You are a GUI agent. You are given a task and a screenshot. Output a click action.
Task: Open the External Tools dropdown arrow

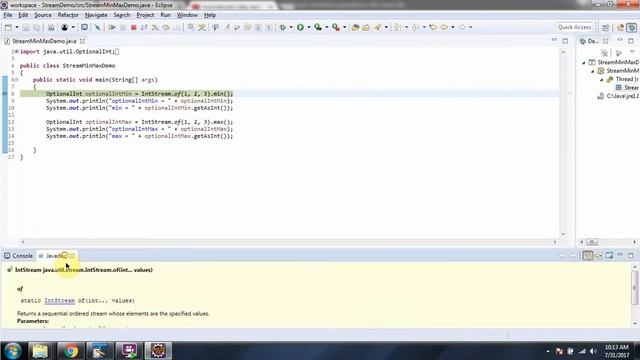coord(344,27)
